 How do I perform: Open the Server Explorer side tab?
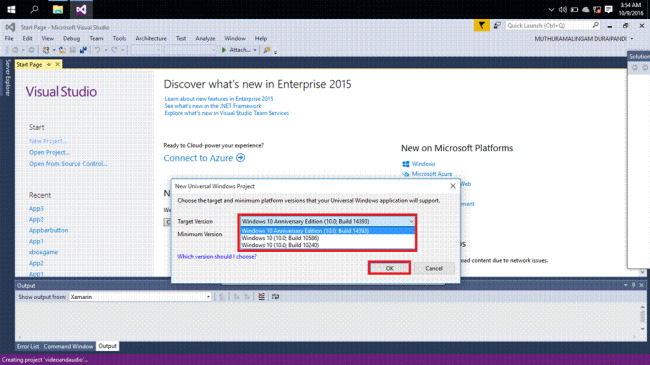(7, 77)
